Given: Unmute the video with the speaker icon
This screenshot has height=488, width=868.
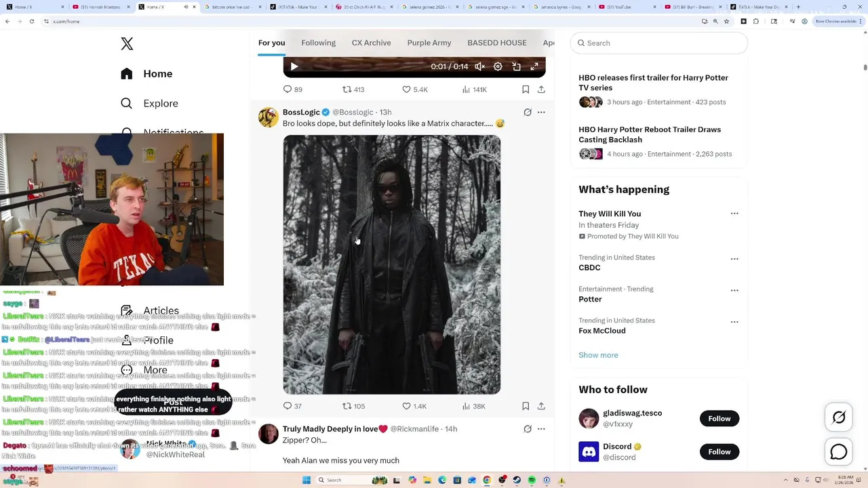Looking at the screenshot, I should tap(479, 66).
